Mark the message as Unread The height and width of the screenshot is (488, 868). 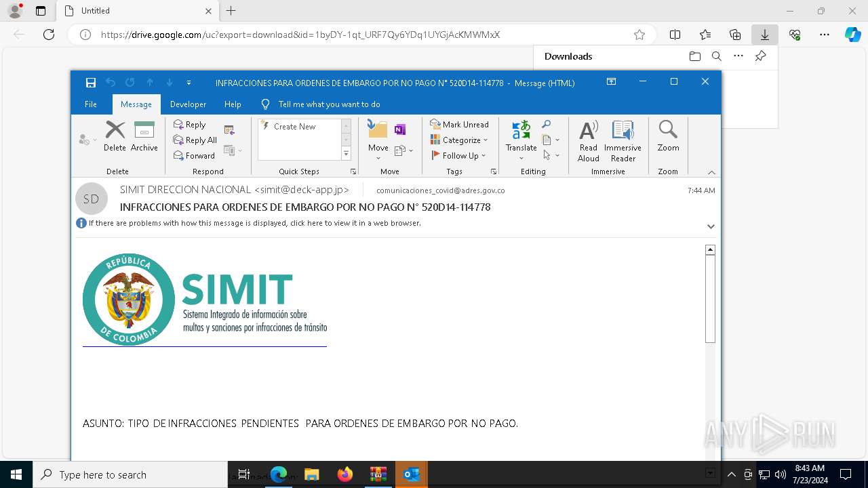pyautogui.click(x=459, y=125)
